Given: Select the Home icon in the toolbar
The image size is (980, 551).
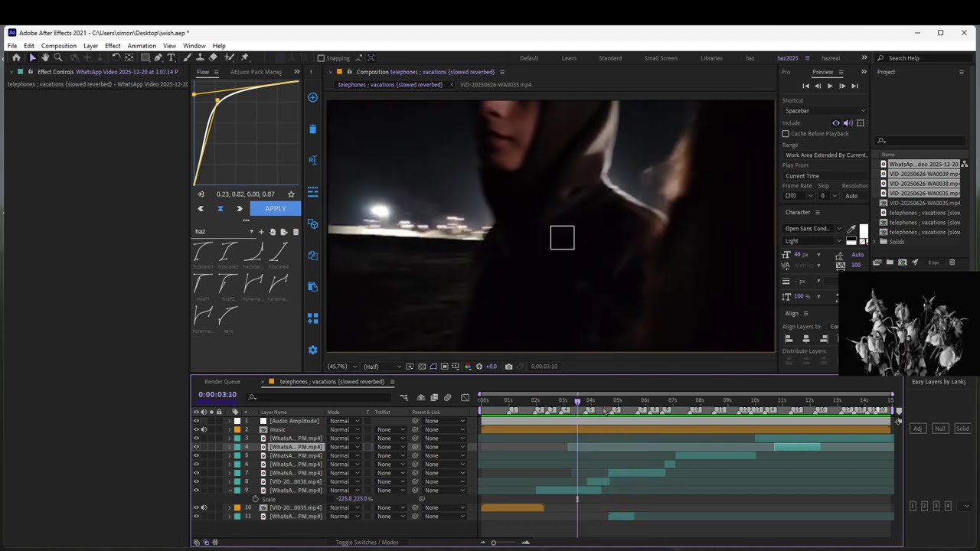Looking at the screenshot, I should click(16, 57).
